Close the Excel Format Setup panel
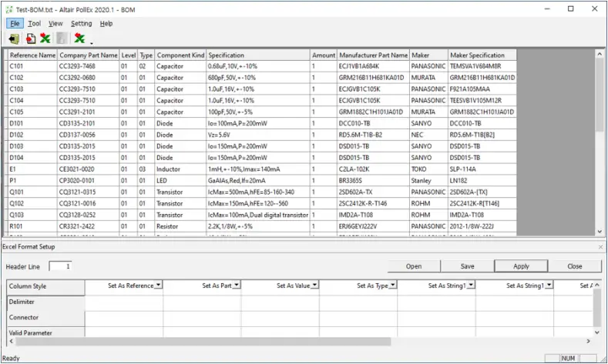The image size is (608, 364). [600, 247]
